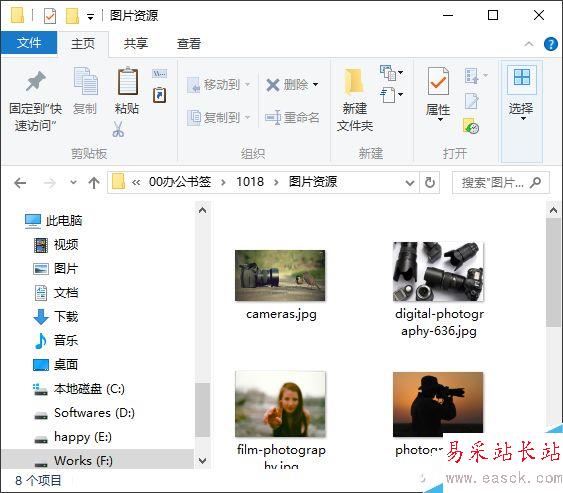This screenshot has width=563, height=493.
Task: Click 1018 in address path
Action: pos(250,182)
